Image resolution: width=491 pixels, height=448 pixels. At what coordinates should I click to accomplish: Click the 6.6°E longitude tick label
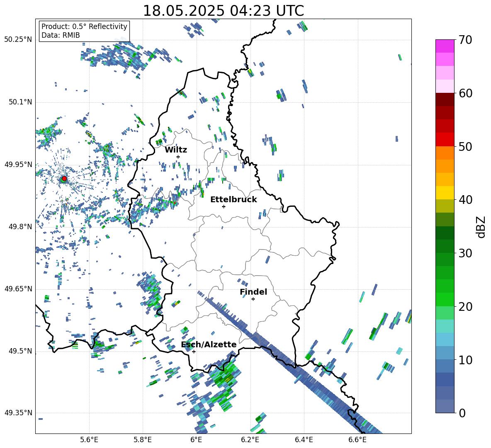[357, 440]
